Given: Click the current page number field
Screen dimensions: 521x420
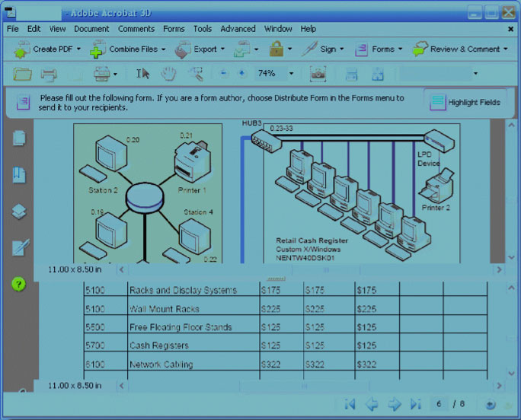Looking at the screenshot, I should tap(439, 404).
